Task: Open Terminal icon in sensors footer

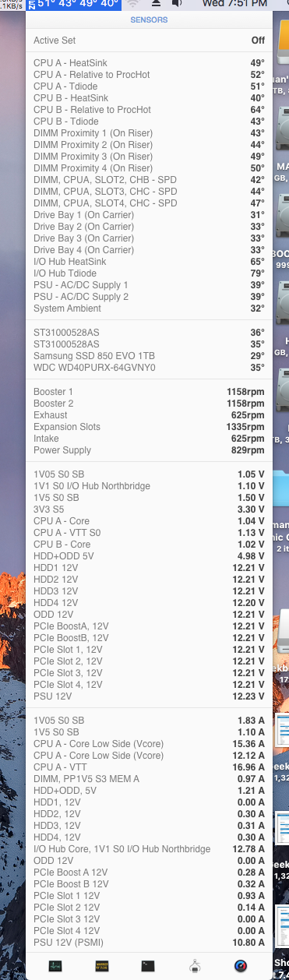Action: 148,966
